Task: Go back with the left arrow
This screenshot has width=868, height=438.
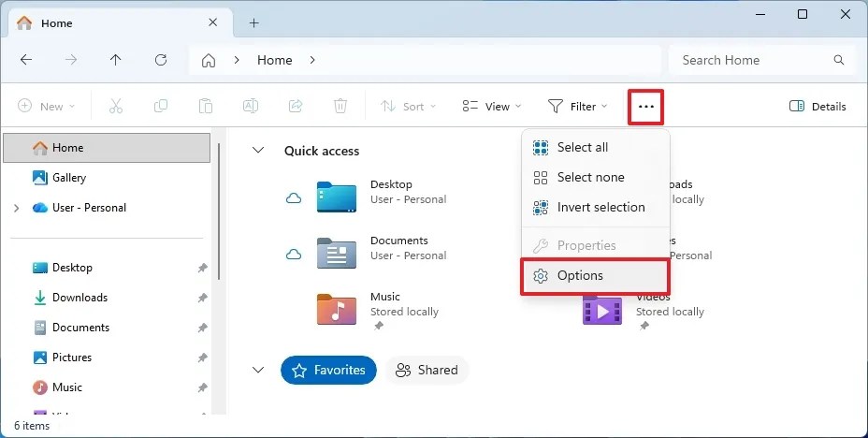Action: 26,60
